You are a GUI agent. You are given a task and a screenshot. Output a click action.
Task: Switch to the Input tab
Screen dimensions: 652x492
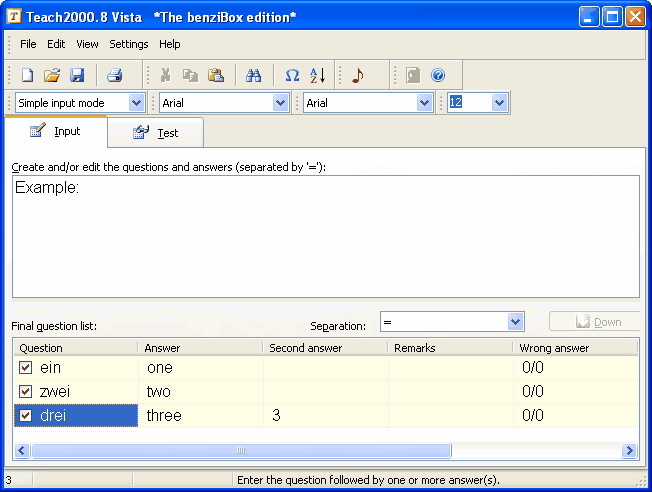pyautogui.click(x=56, y=131)
